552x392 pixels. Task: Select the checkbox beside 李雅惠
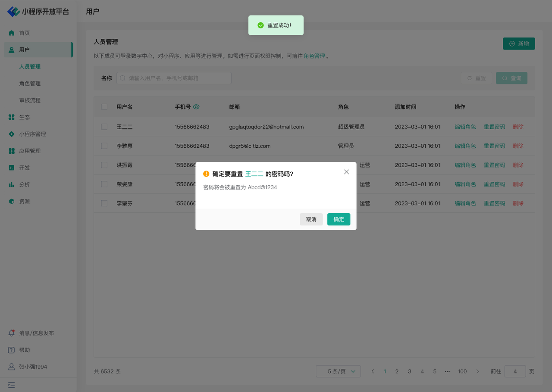click(104, 146)
